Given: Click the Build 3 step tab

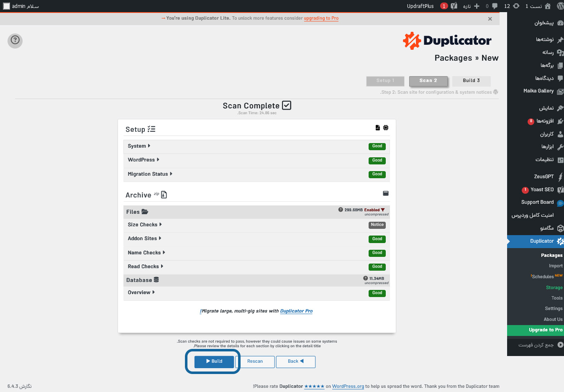Looking at the screenshot, I should click(x=471, y=81).
